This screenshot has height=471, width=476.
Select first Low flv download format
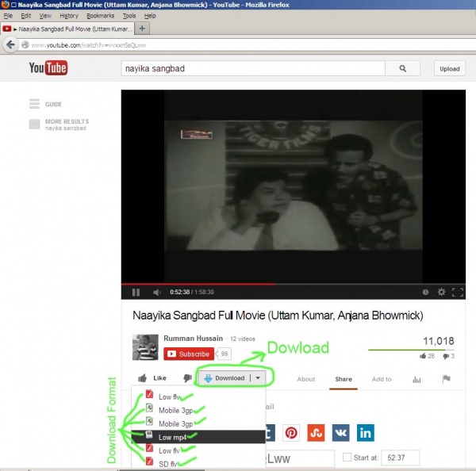coord(198,396)
